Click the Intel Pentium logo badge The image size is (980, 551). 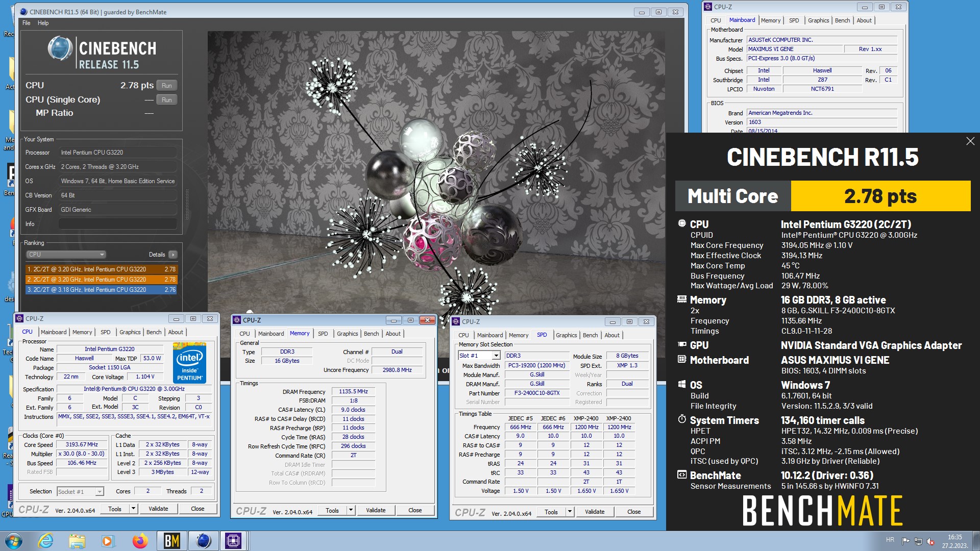(x=189, y=363)
